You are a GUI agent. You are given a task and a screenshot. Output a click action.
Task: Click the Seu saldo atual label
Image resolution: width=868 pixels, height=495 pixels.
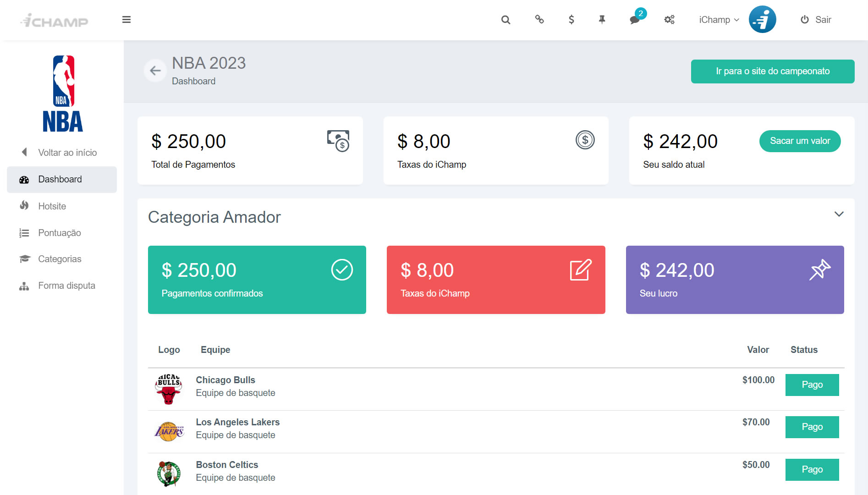coord(674,165)
